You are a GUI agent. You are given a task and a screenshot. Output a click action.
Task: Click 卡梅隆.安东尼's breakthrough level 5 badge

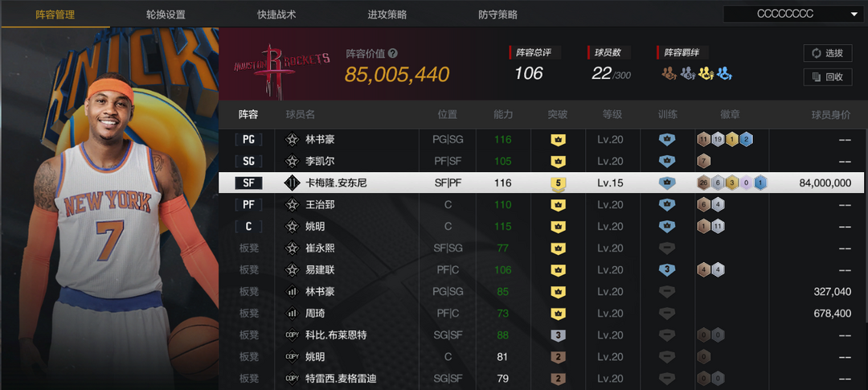pyautogui.click(x=558, y=183)
